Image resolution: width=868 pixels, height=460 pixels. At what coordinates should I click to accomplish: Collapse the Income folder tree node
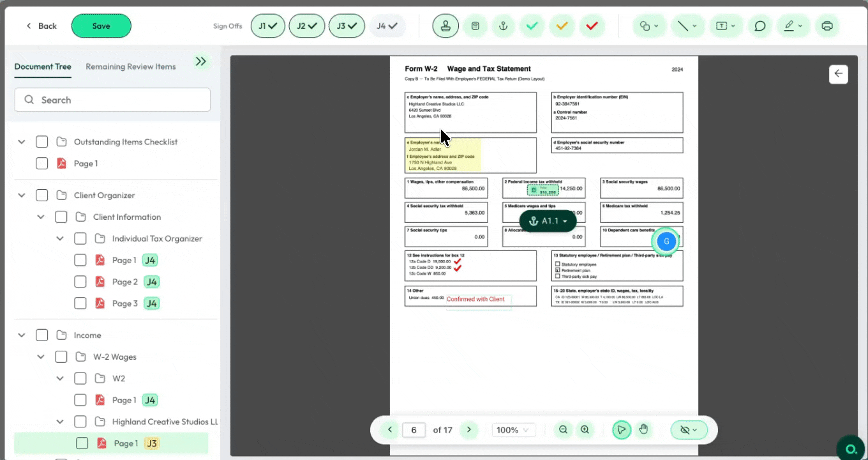(22, 335)
